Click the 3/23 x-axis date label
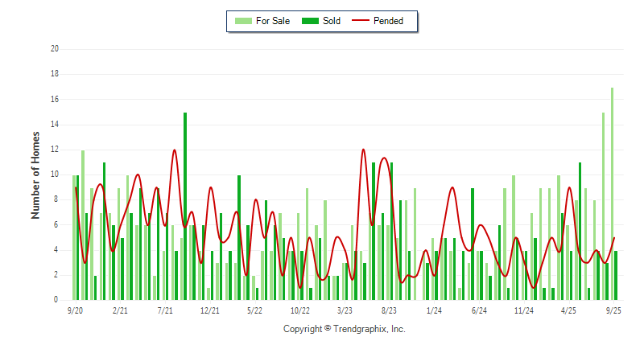The image size is (644, 349). click(x=345, y=310)
